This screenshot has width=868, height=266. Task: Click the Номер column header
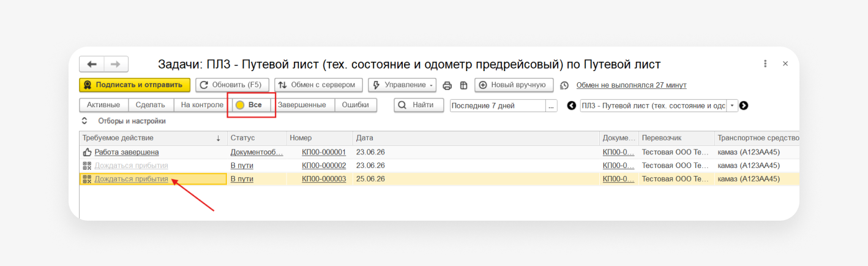coord(320,138)
